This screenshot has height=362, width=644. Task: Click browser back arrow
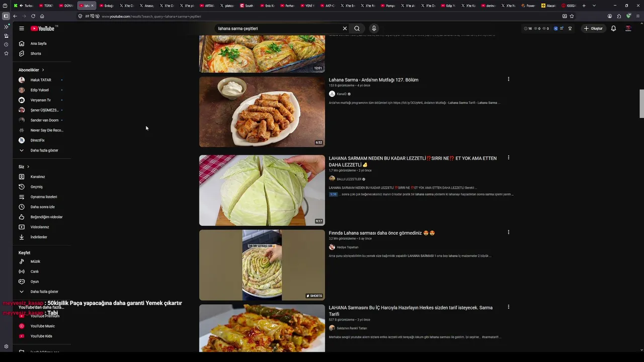point(15,16)
